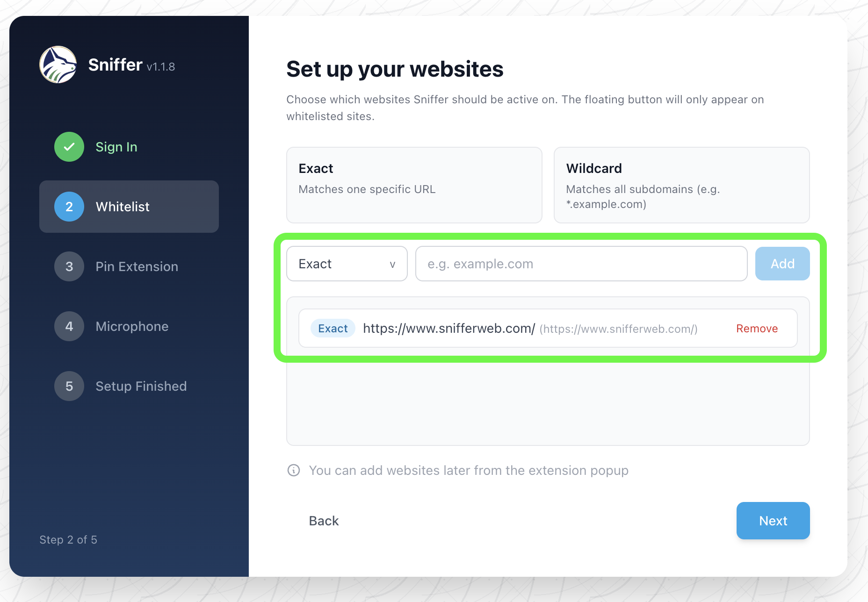Click the green checkmark on Sign In step

coord(69,147)
